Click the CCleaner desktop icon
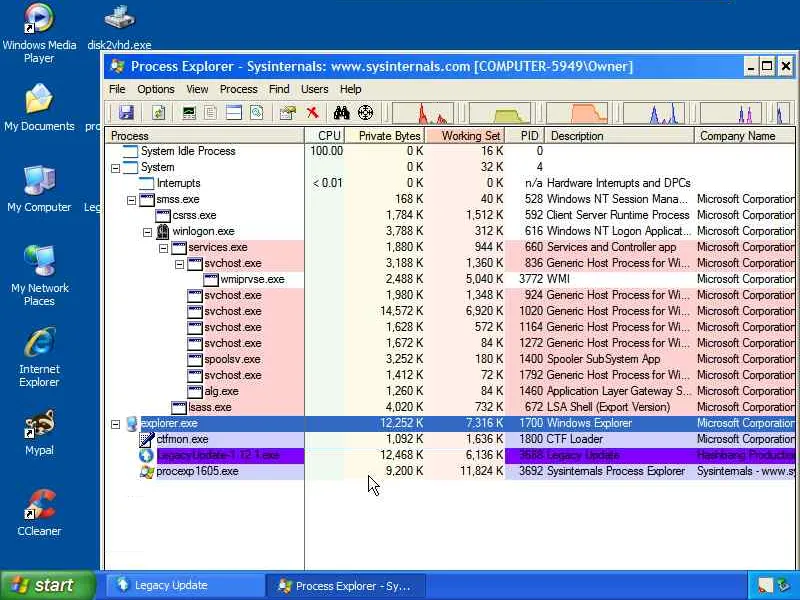 [39, 513]
